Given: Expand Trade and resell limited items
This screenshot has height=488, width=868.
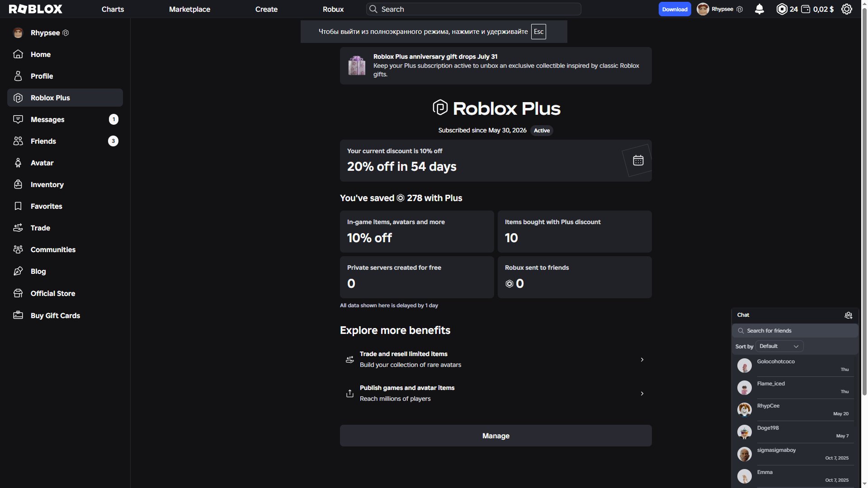Looking at the screenshot, I should pos(495,360).
